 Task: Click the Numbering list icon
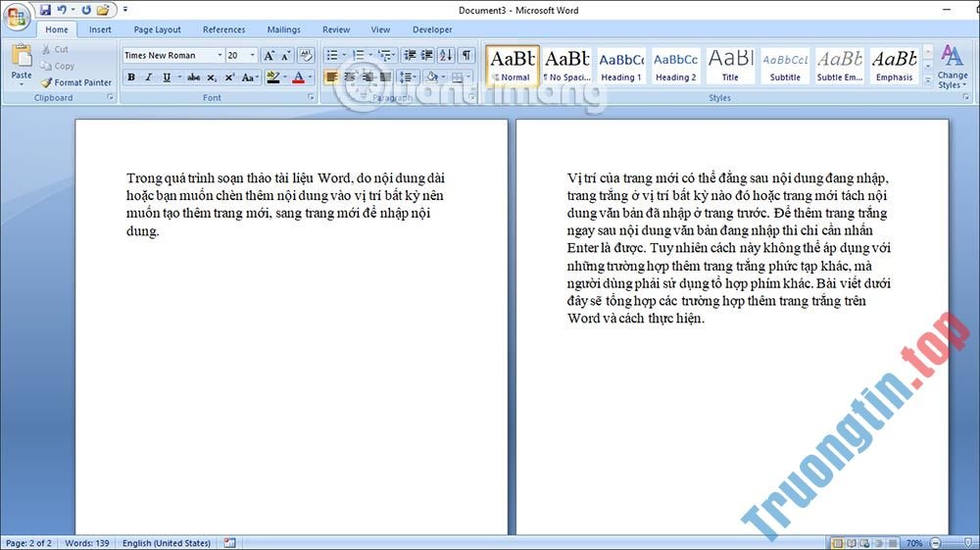[x=358, y=55]
